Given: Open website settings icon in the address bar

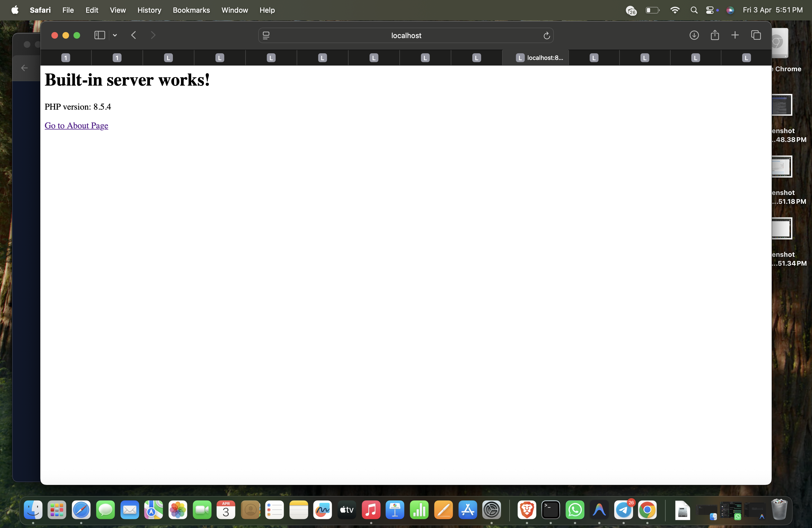Looking at the screenshot, I should point(266,35).
